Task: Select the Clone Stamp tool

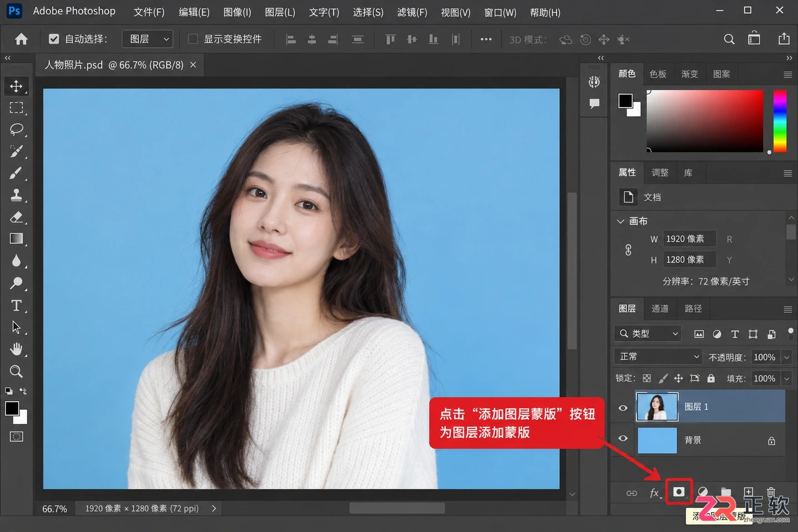Action: click(x=16, y=195)
